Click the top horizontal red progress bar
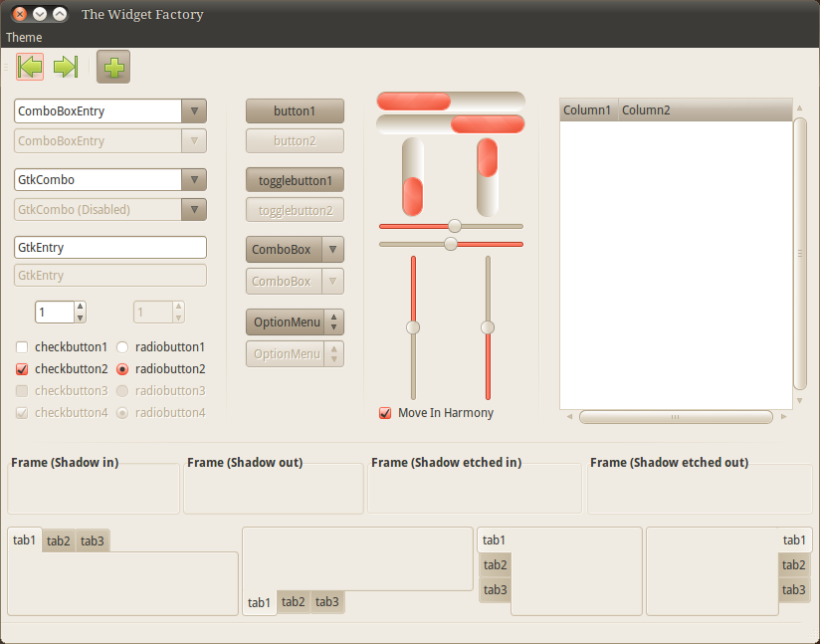Screen dimensions: 820x644 451,101
